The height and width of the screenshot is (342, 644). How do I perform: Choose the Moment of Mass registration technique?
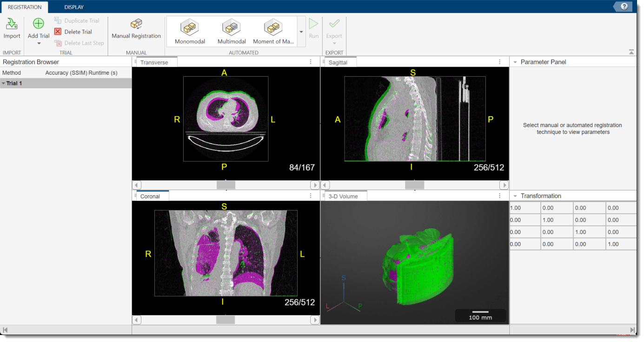click(273, 32)
